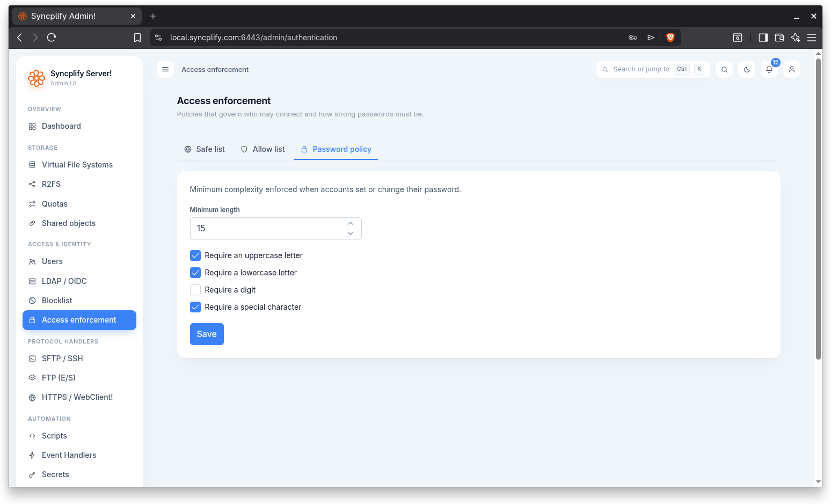
Task: Switch to dark mode with moon icon
Action: point(747,69)
